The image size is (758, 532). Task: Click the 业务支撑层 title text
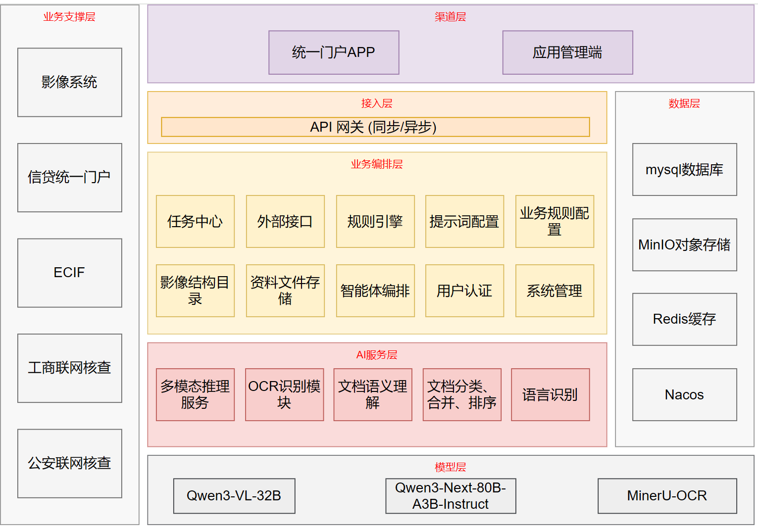(x=69, y=17)
